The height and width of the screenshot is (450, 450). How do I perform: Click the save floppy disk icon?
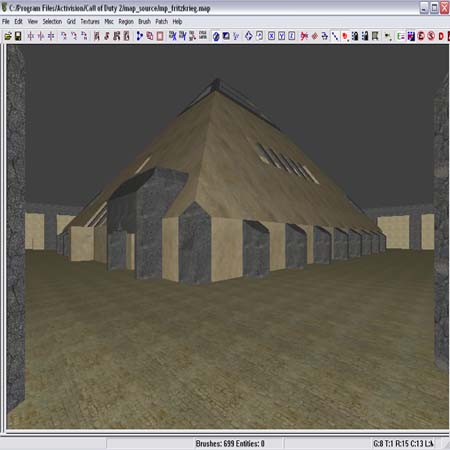point(18,36)
